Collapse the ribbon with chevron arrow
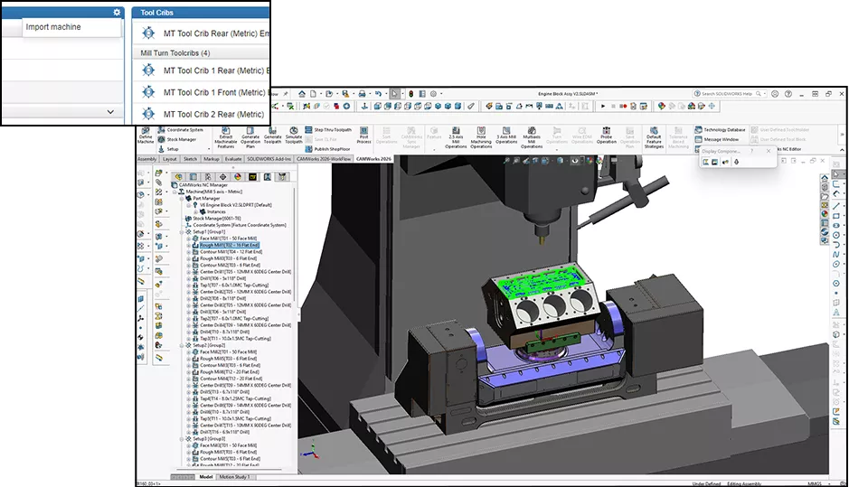This screenshot has height=487, width=868. tap(842, 150)
